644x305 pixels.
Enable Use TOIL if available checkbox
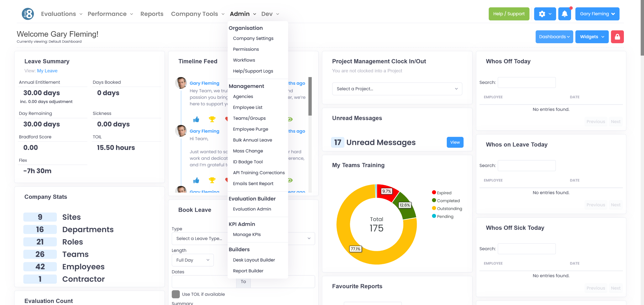176,294
